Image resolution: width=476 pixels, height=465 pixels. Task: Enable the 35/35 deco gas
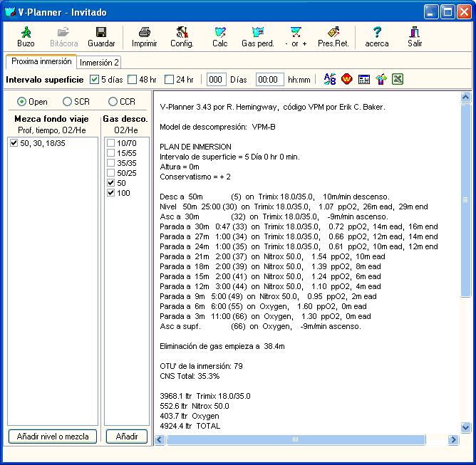click(110, 163)
